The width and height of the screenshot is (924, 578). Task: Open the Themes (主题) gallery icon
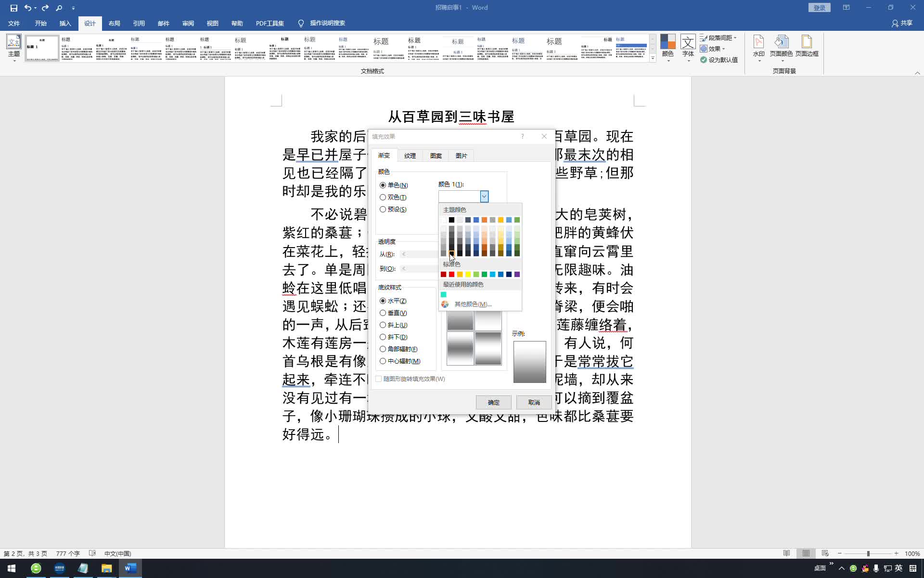14,47
